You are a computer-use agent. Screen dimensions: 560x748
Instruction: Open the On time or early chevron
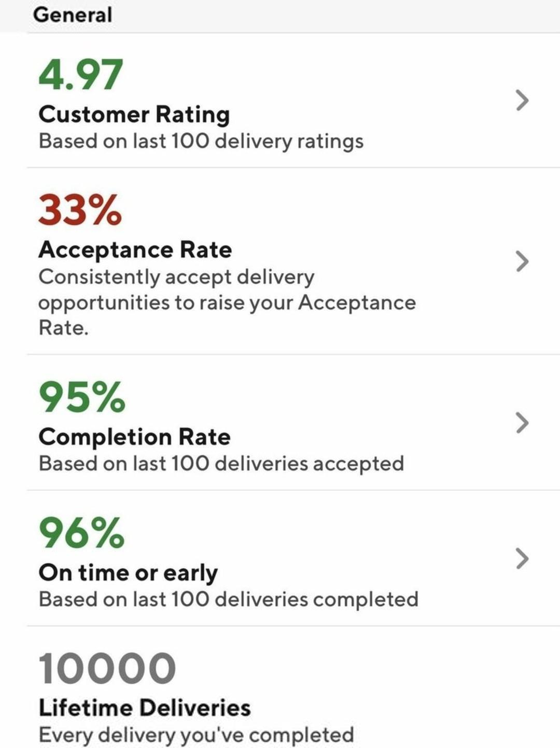pyautogui.click(x=522, y=558)
